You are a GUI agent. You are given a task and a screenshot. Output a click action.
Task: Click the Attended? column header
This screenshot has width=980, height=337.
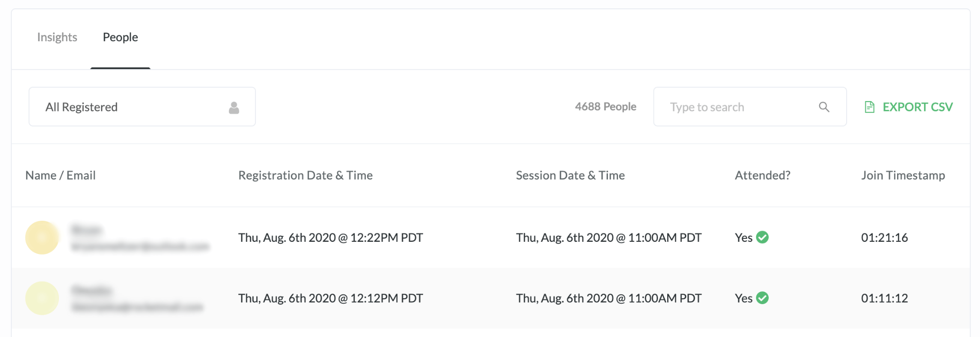click(762, 175)
